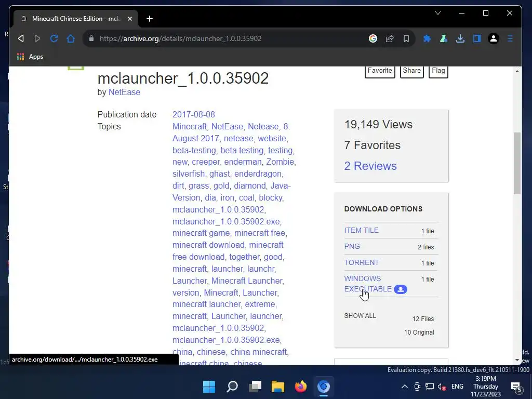Open the china minecraft topic link
The image size is (532, 399).
pyautogui.click(x=259, y=352)
